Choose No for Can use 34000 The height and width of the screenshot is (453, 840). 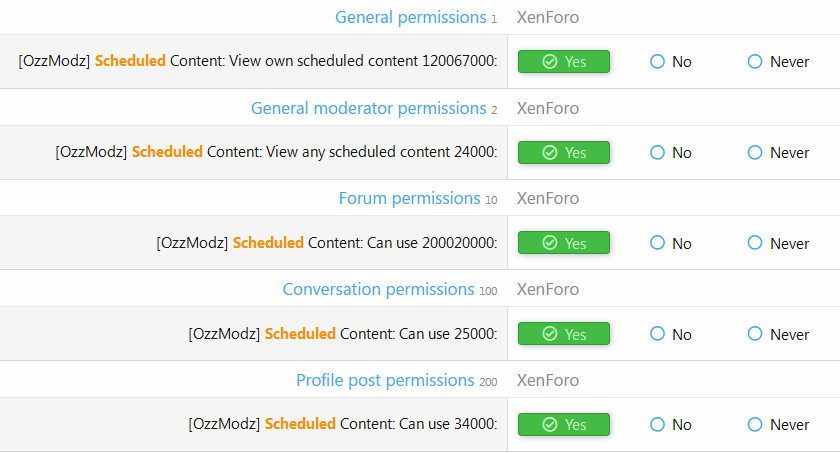click(x=658, y=424)
